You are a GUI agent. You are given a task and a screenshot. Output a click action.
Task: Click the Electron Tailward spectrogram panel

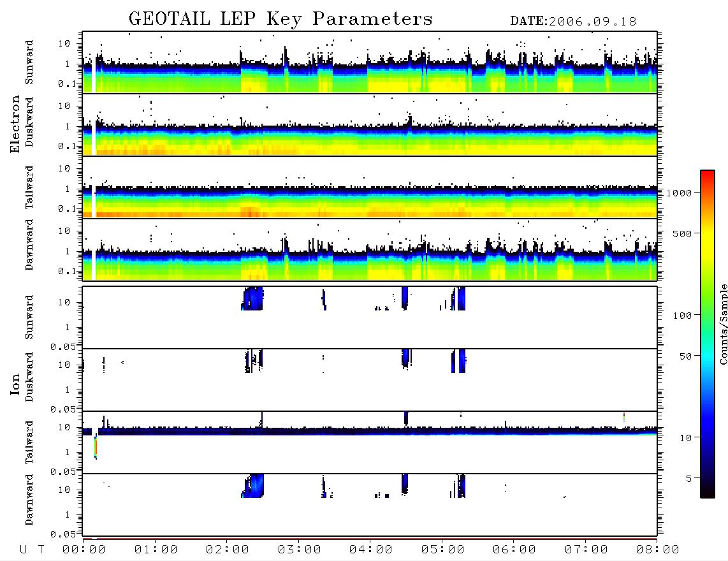coord(370,187)
